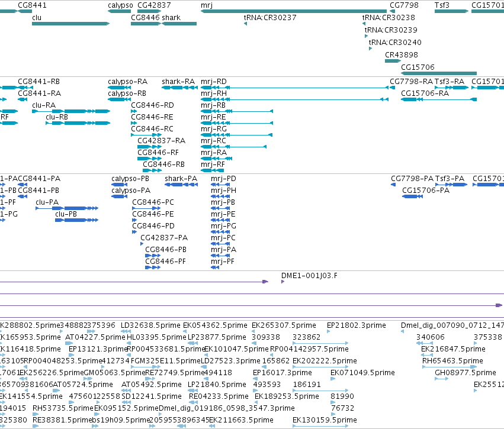Open the CG7798-PA protein label
This screenshot has height=429, width=504.
coord(412,179)
